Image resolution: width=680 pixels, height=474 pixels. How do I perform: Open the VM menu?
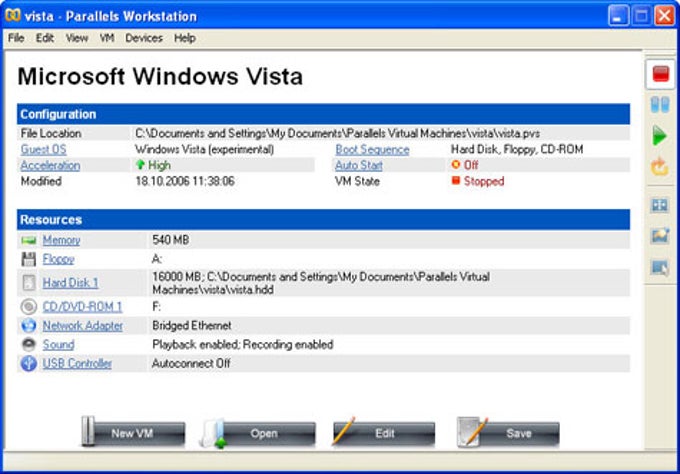point(107,38)
